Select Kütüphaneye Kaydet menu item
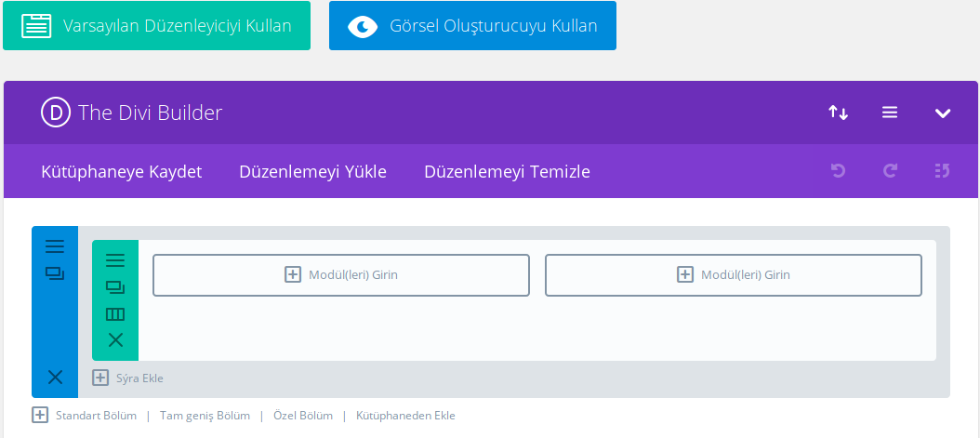Image resolution: width=980 pixels, height=438 pixels. (x=122, y=172)
